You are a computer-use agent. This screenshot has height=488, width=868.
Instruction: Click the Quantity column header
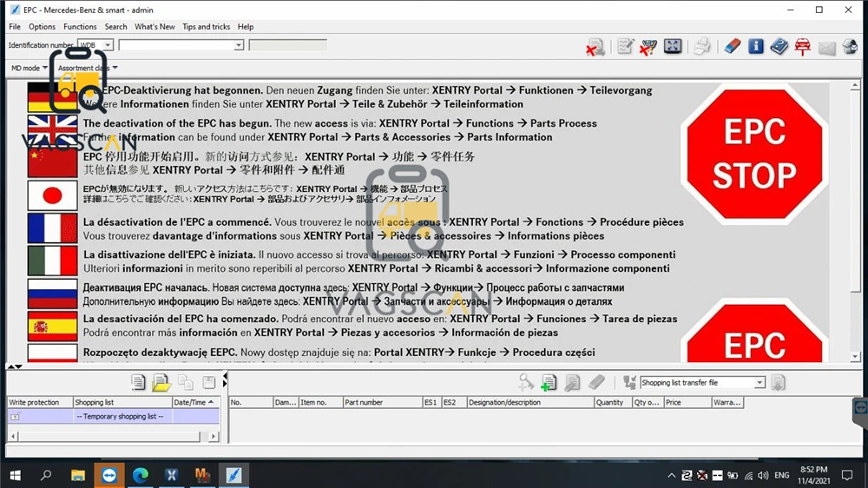click(613, 402)
